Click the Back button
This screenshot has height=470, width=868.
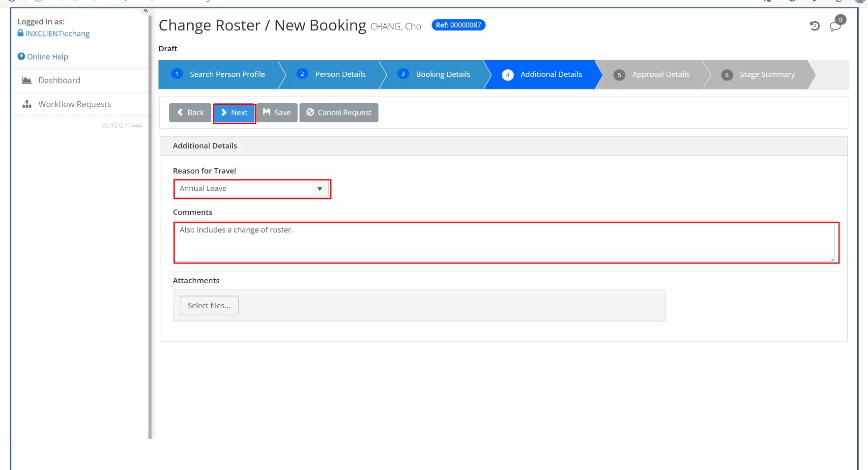[190, 113]
